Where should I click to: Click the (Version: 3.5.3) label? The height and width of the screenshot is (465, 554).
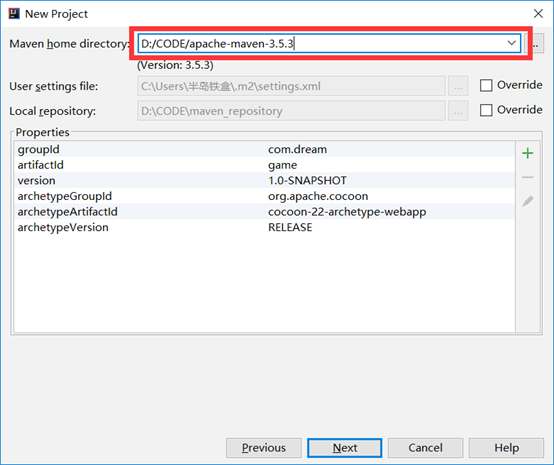(175, 65)
